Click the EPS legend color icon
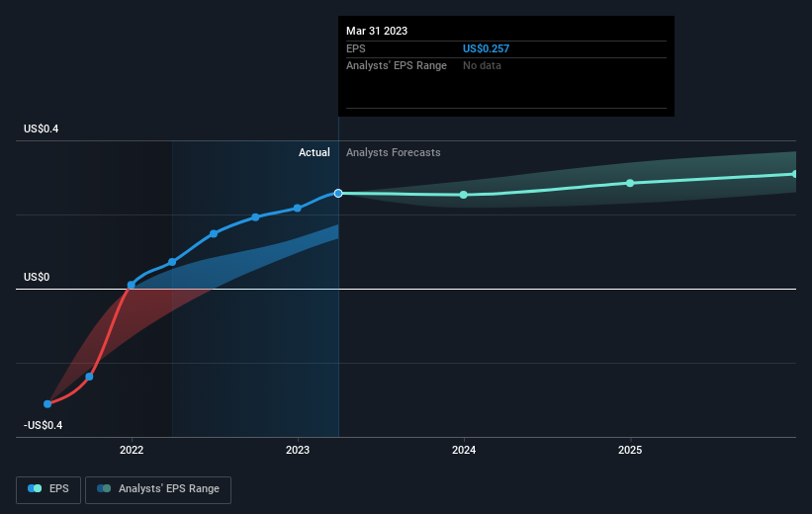 (35, 488)
